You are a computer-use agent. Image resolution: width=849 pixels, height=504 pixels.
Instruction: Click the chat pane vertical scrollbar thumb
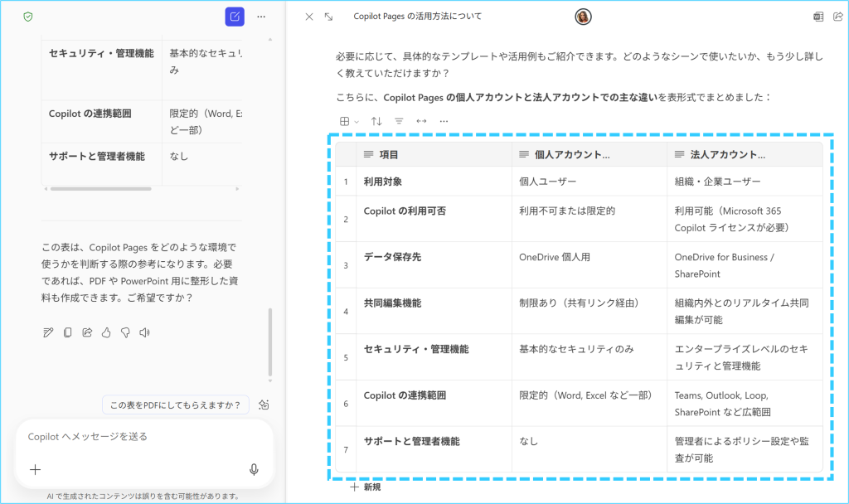coord(270,342)
